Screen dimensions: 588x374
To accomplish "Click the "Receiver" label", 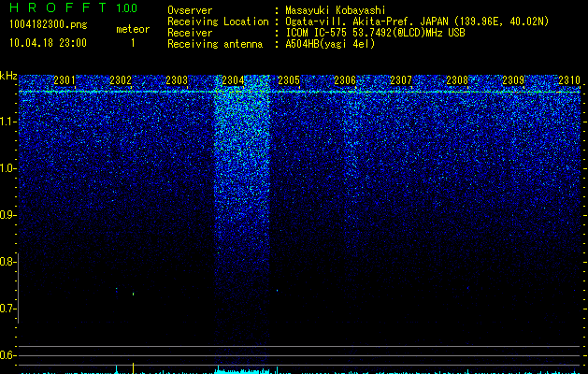I will pos(190,33).
